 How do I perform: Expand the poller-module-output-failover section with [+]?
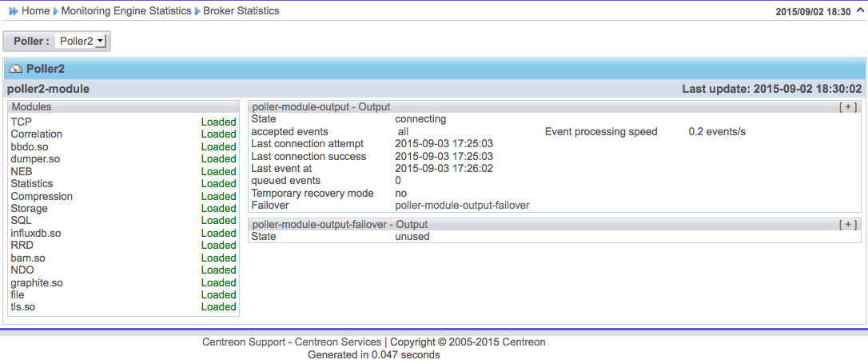[x=848, y=225]
